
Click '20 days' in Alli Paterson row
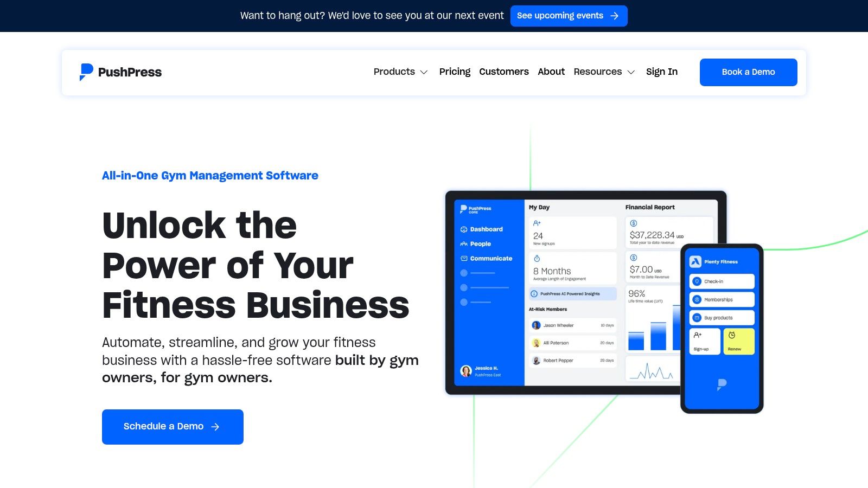[607, 343]
